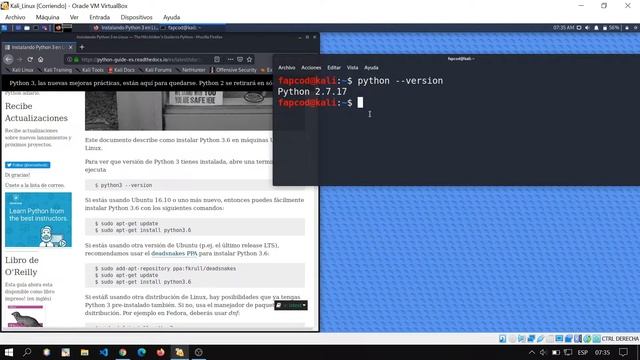The width and height of the screenshot is (640, 360).
Task: Open the file manager in Kali panel
Action: coord(27,28)
